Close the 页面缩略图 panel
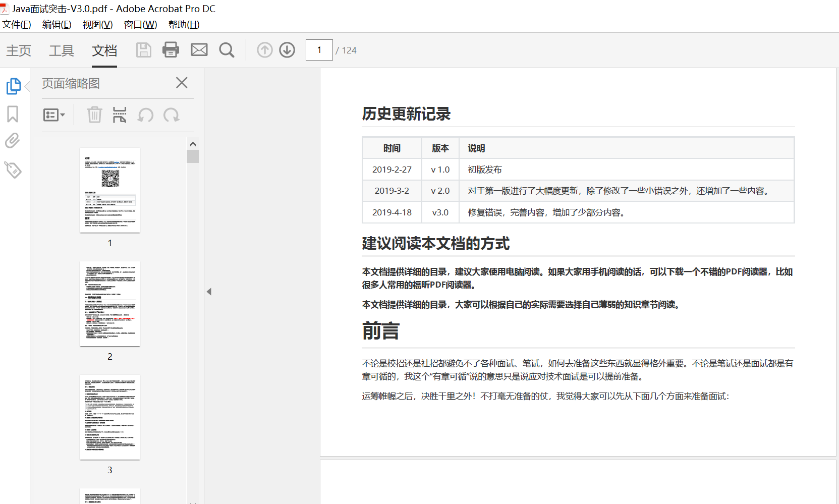The image size is (839, 504). pyautogui.click(x=182, y=83)
